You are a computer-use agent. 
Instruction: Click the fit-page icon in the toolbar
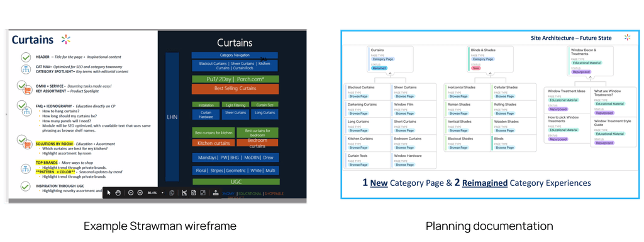click(194, 193)
